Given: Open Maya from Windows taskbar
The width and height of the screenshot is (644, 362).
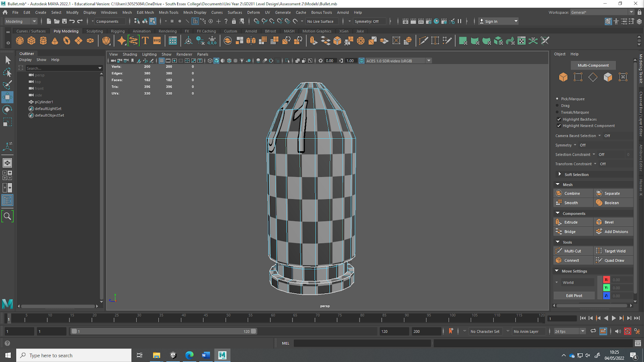Looking at the screenshot, I should 222,355.
